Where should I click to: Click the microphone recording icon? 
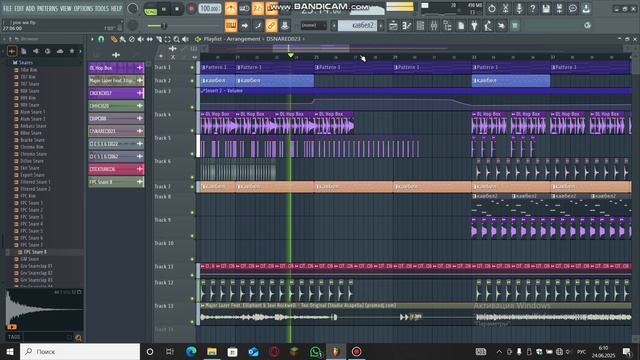coord(519,9)
